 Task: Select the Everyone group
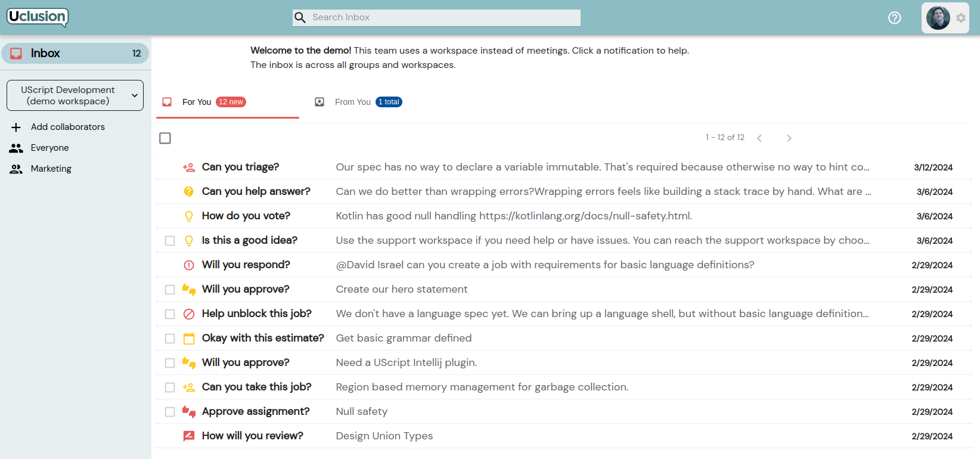(x=49, y=148)
